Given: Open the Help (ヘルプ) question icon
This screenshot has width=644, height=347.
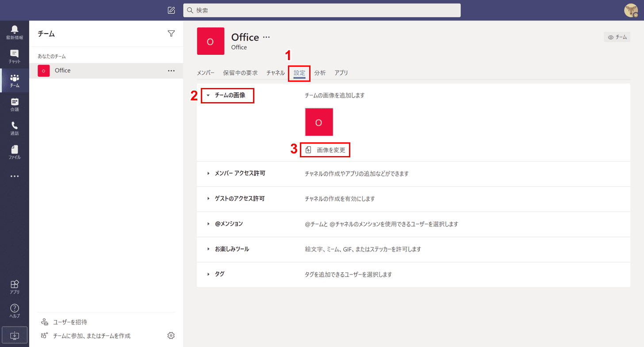Looking at the screenshot, I should tap(15, 311).
